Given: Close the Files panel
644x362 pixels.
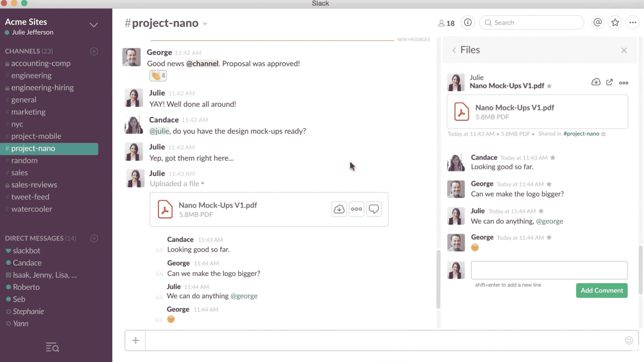Looking at the screenshot, I should 624,50.
